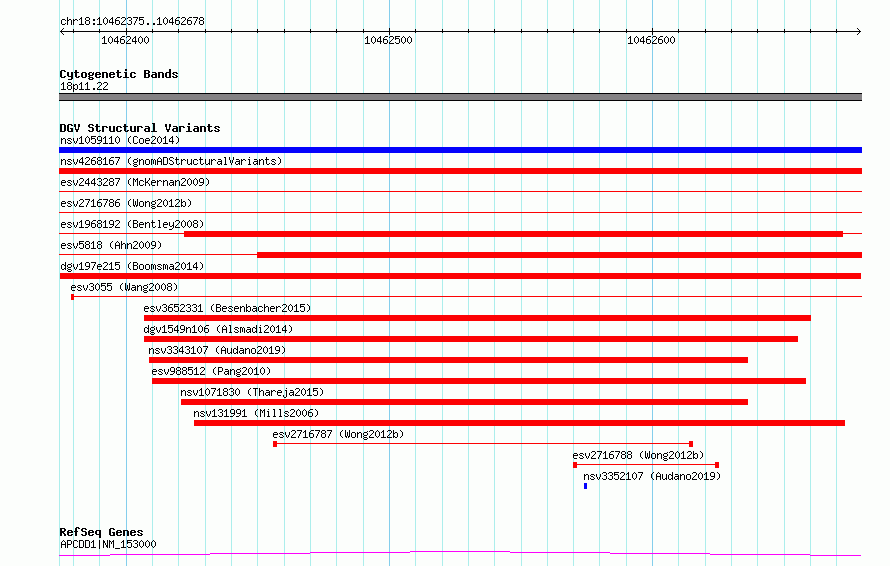Select the red bar under dgv197e215
Image resolution: width=890 pixels, height=566 pixels.
(x=460, y=276)
